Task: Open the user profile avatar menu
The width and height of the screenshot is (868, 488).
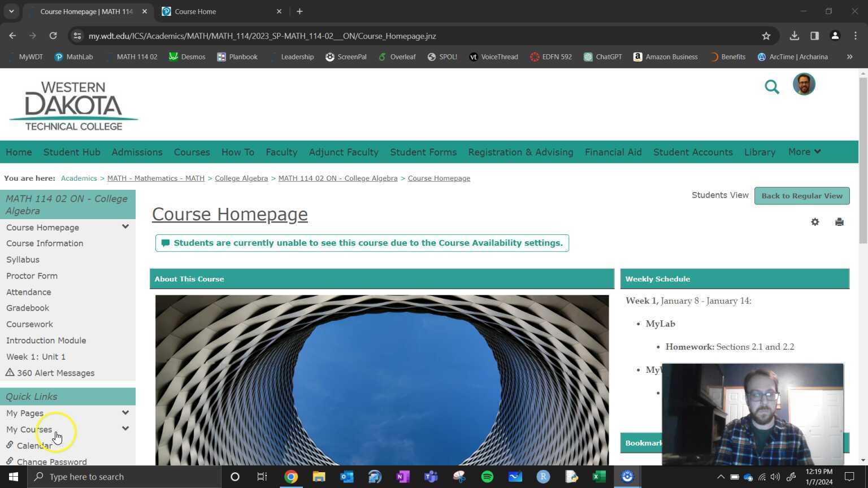Action: point(804,85)
